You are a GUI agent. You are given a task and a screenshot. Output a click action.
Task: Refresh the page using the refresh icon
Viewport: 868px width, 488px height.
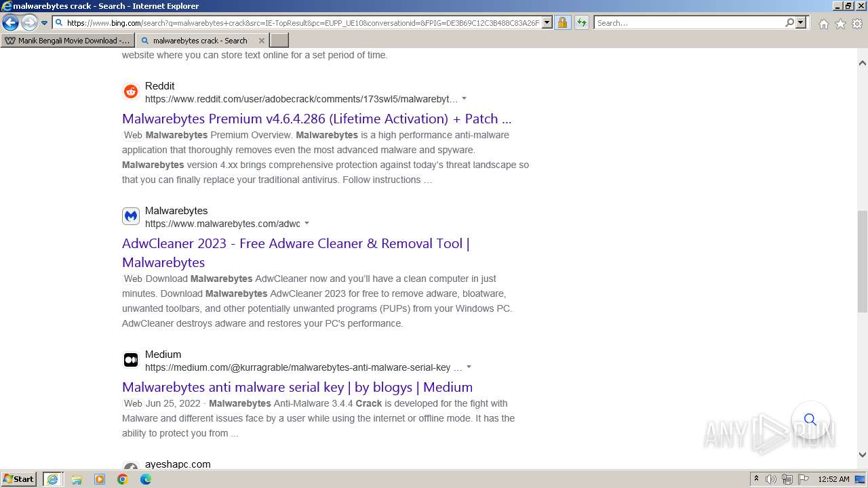click(581, 23)
